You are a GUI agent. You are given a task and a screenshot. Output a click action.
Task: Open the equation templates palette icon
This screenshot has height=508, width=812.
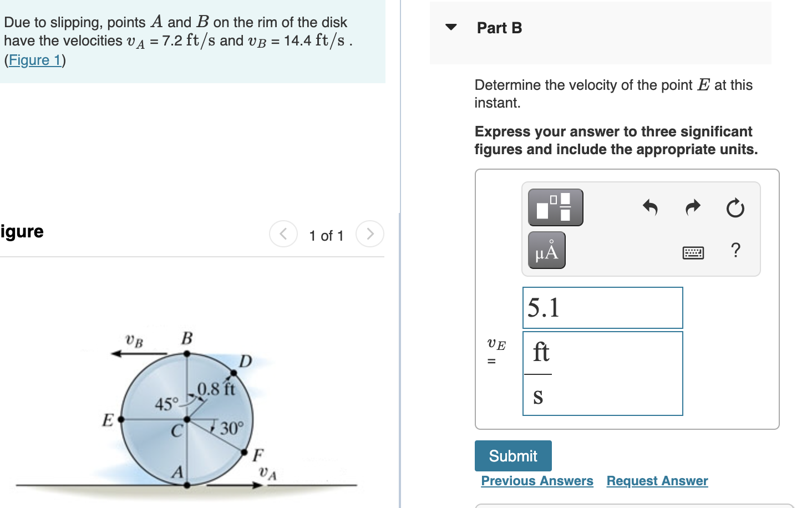(555, 207)
